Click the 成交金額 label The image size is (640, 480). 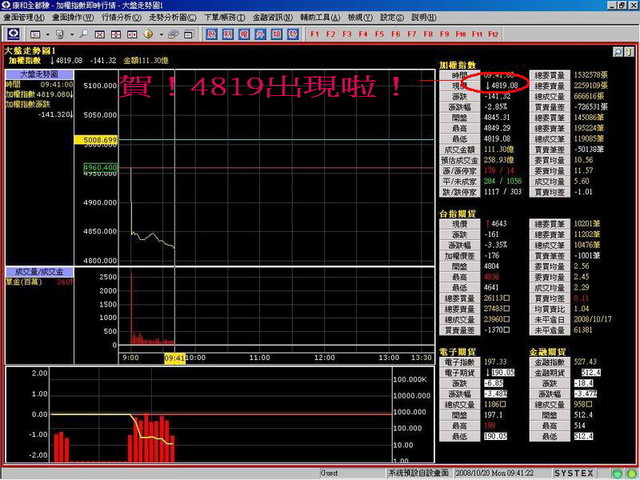pos(460,150)
